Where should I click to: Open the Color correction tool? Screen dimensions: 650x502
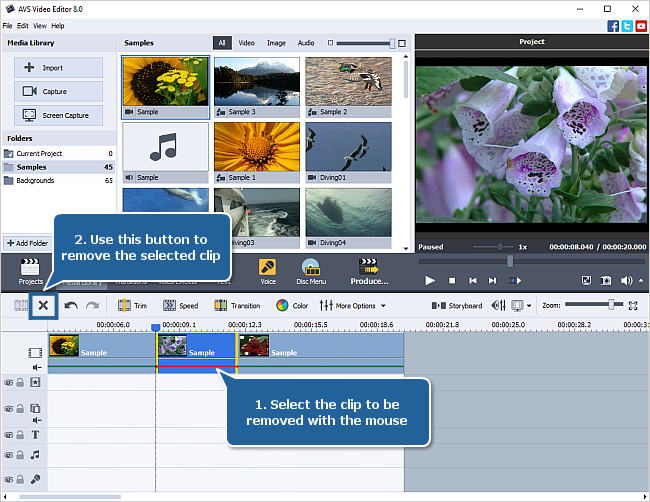pos(292,305)
